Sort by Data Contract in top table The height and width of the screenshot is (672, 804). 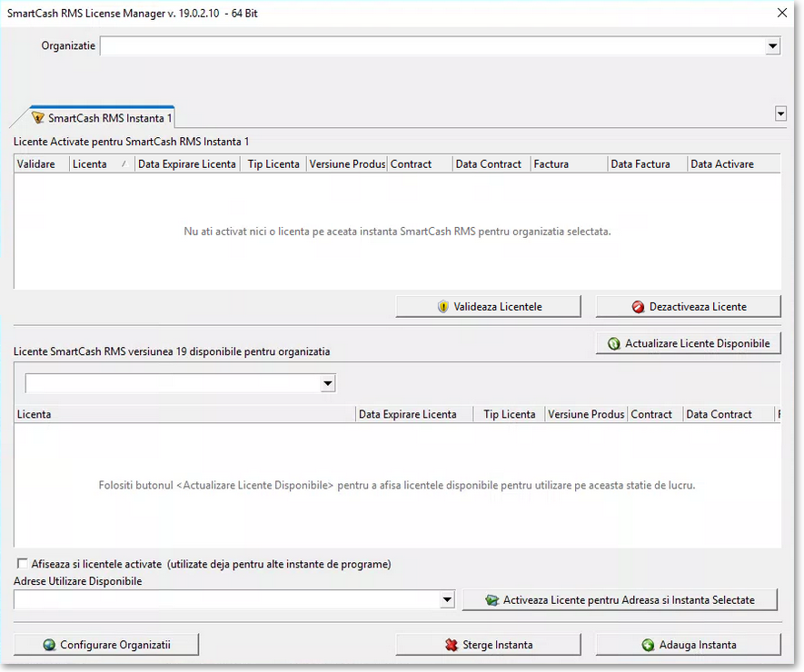click(x=491, y=164)
